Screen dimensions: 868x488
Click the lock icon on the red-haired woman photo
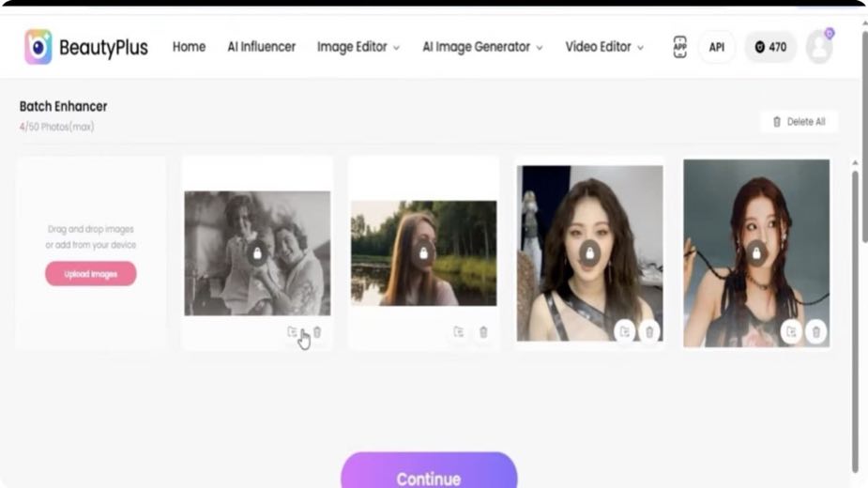point(756,253)
